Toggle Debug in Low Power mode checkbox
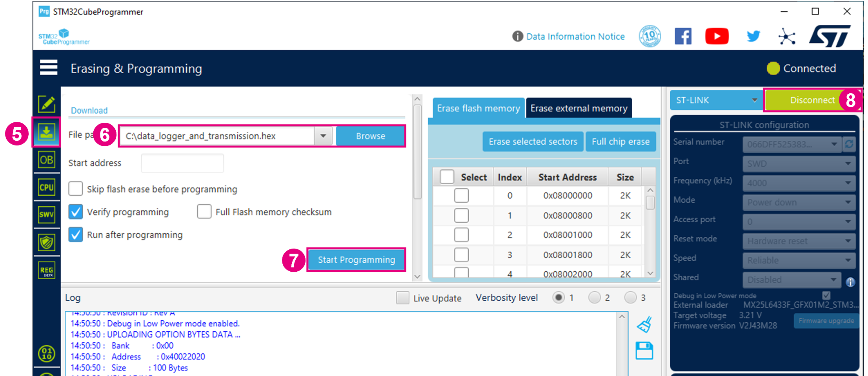Image resolution: width=868 pixels, height=376 pixels. (826, 295)
